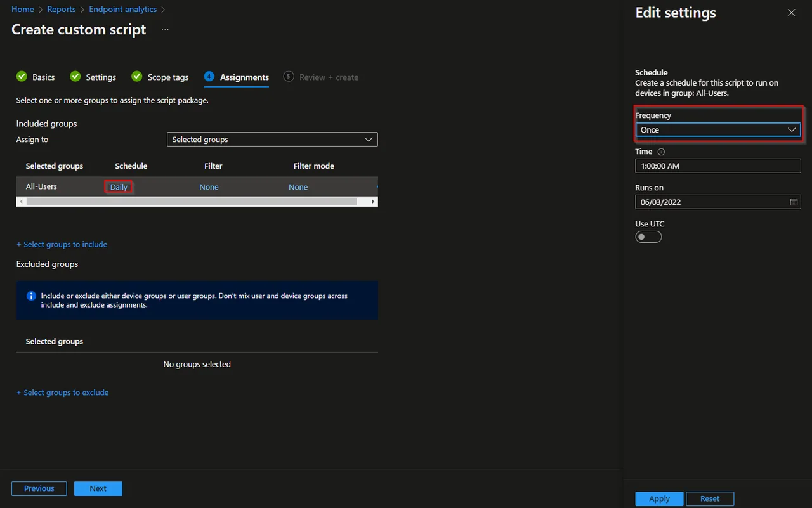Image resolution: width=812 pixels, height=508 pixels.
Task: Navigate to Home in the breadcrumb
Action: click(x=23, y=10)
